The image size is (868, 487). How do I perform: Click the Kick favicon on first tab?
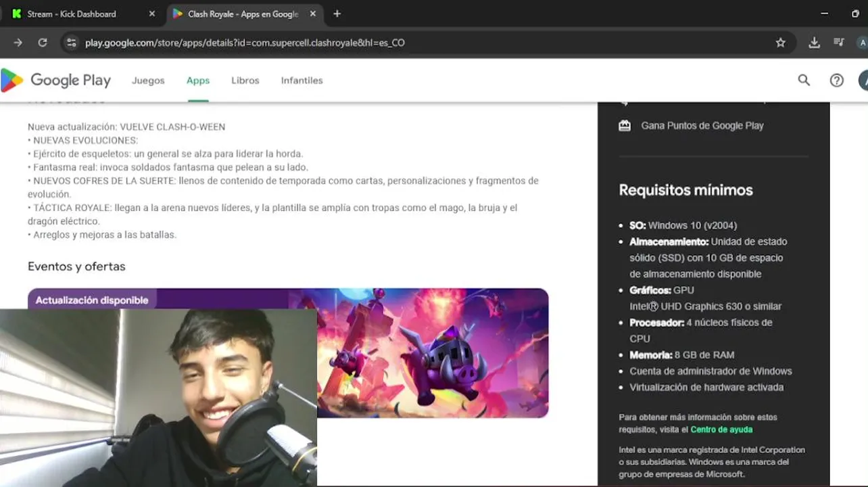tap(17, 14)
